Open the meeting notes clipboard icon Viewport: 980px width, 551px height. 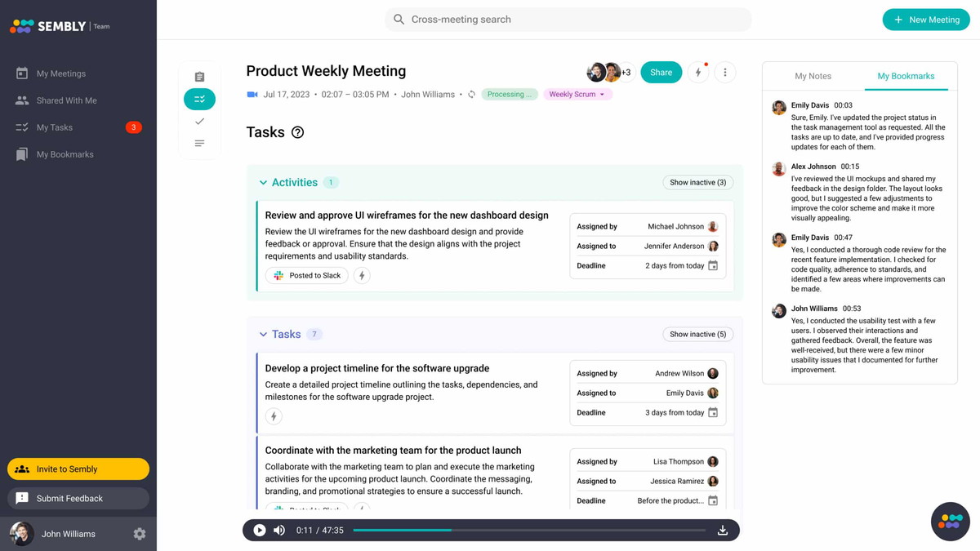pyautogui.click(x=199, y=77)
